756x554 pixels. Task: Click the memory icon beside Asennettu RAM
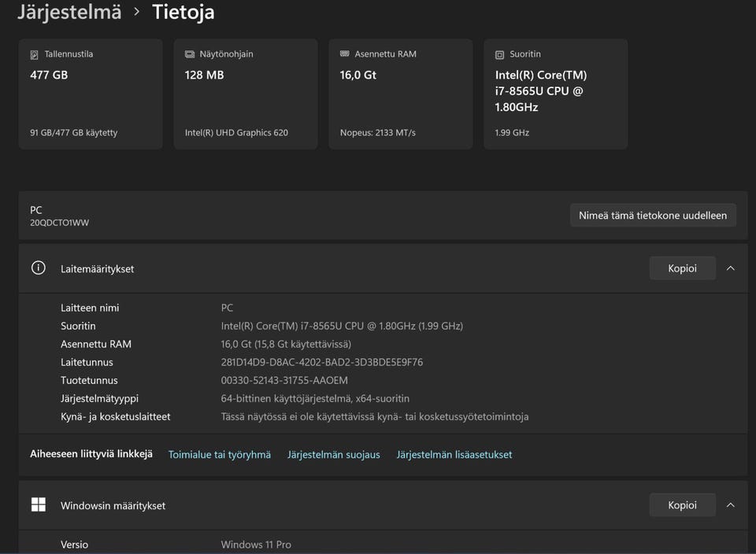tap(345, 54)
